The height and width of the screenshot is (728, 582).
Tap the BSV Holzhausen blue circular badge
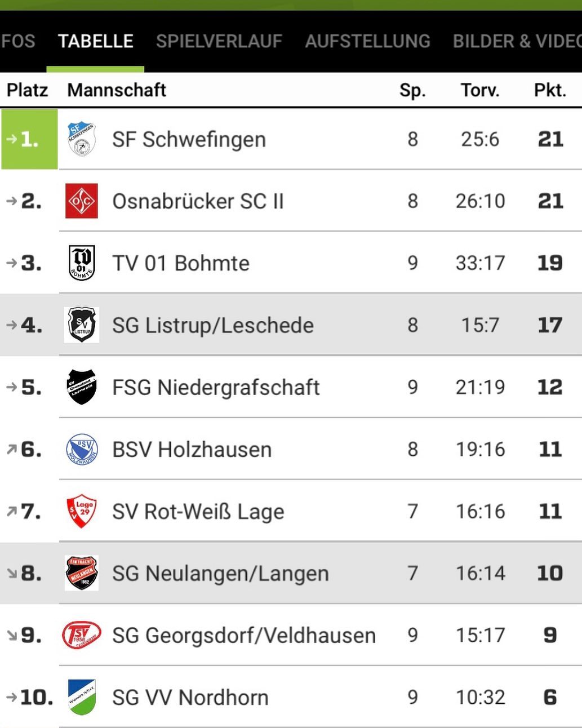(x=82, y=449)
